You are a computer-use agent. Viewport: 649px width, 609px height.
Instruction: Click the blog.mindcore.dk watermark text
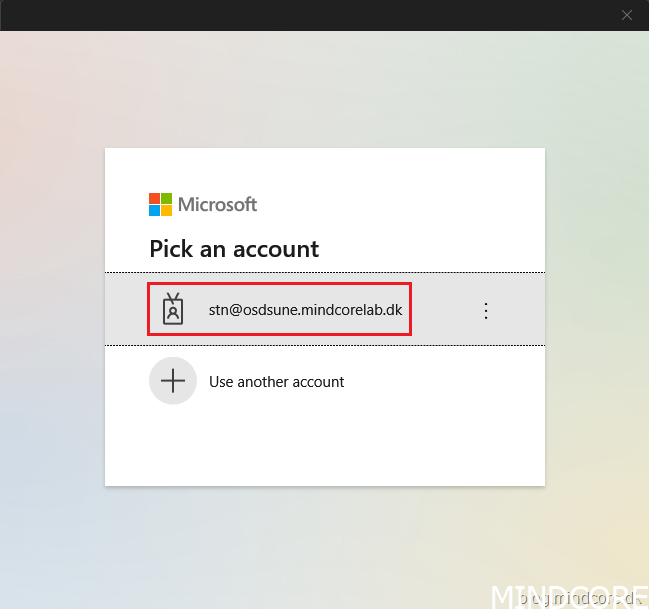pyautogui.click(x=578, y=598)
